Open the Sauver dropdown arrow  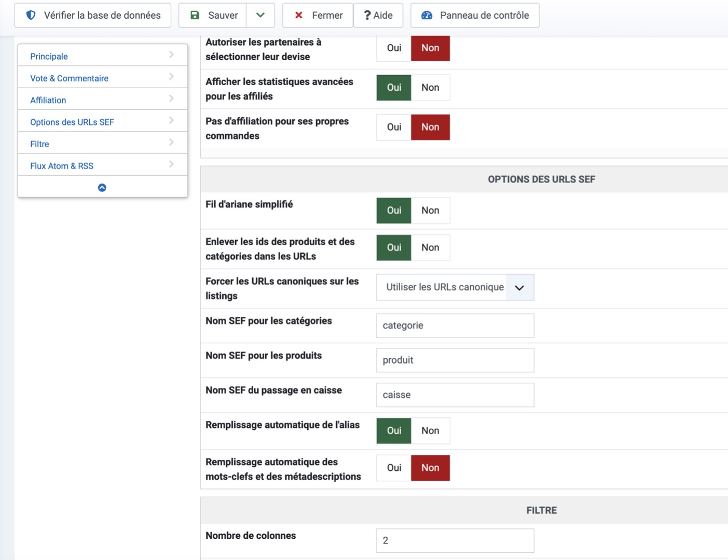[x=260, y=15]
